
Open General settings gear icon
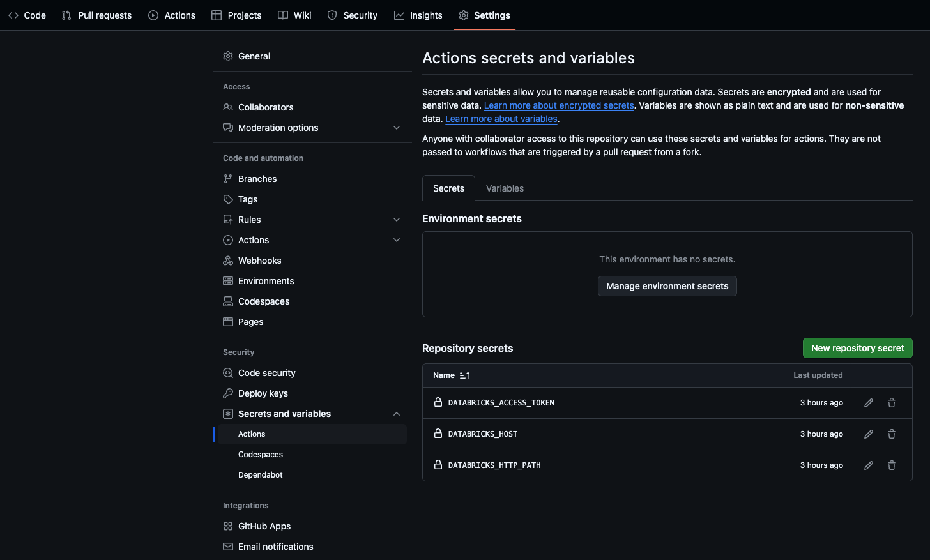[228, 56]
